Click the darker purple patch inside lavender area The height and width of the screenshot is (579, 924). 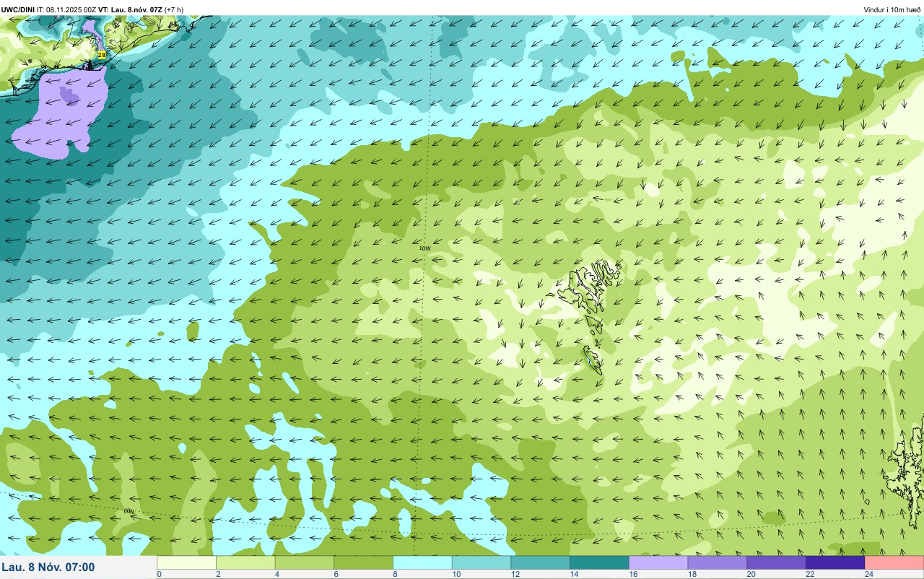(70, 95)
